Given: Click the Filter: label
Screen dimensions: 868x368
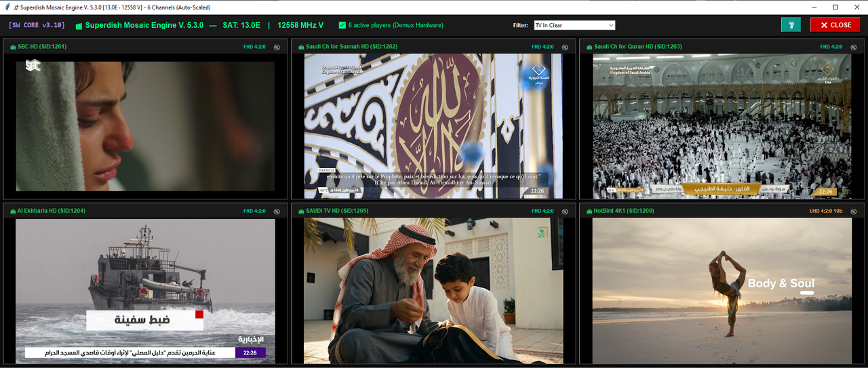Looking at the screenshot, I should click(x=520, y=25).
